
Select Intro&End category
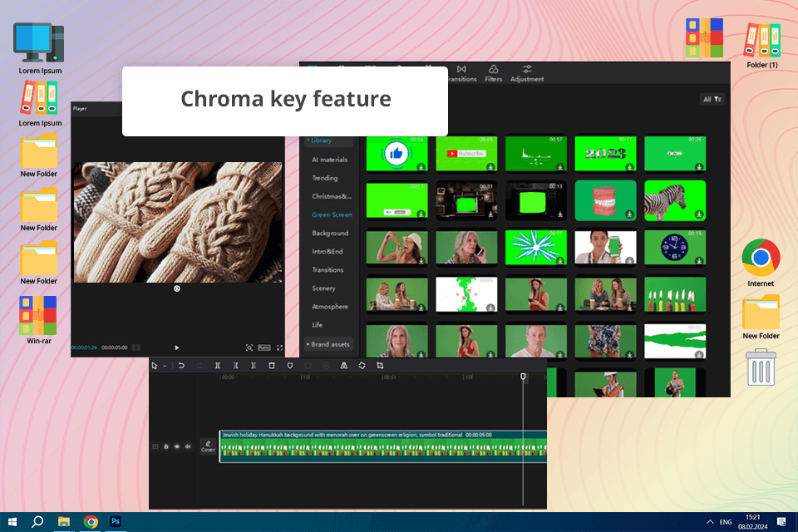tap(328, 251)
